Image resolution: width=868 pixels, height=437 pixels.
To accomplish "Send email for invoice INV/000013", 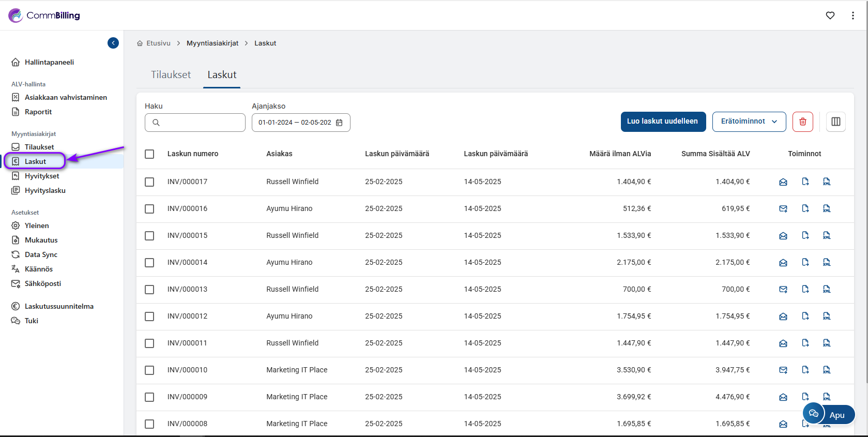I will (x=783, y=290).
